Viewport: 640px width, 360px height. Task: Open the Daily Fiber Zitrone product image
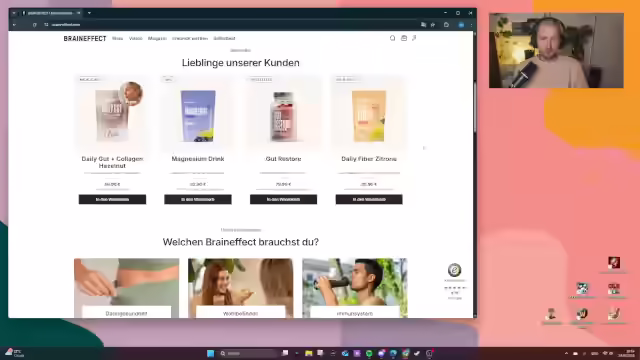click(369, 113)
